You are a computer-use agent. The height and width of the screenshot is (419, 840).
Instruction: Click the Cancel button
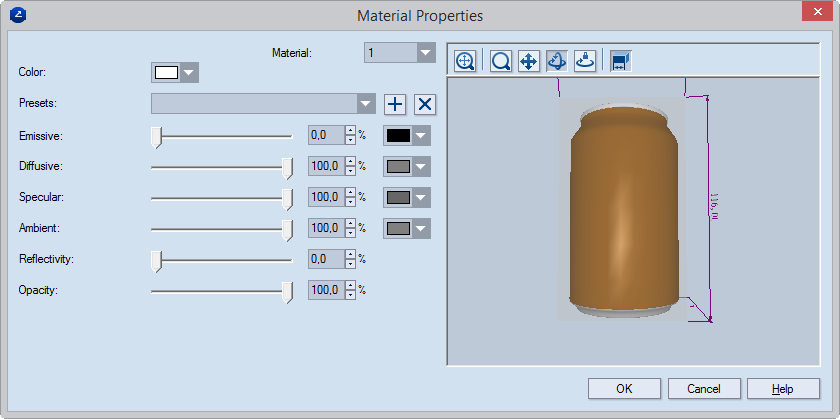point(703,388)
